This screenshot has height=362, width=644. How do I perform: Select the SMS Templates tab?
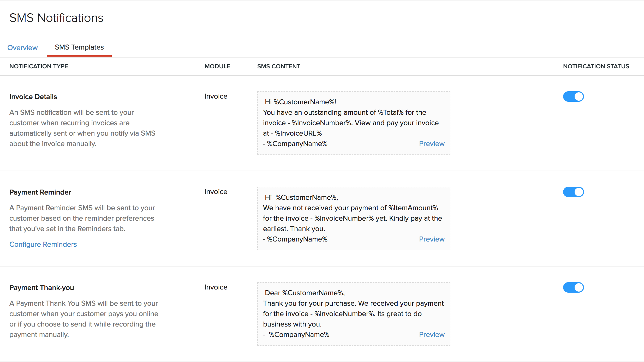79,47
